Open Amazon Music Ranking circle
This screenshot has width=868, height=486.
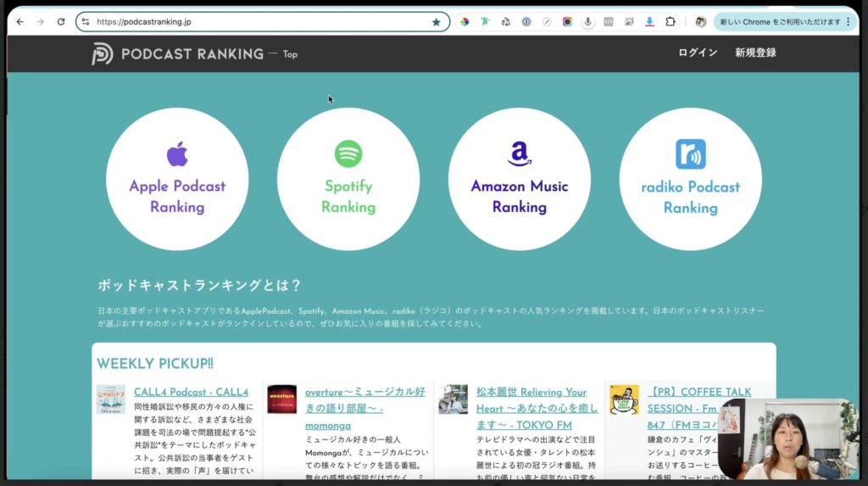[x=520, y=179]
